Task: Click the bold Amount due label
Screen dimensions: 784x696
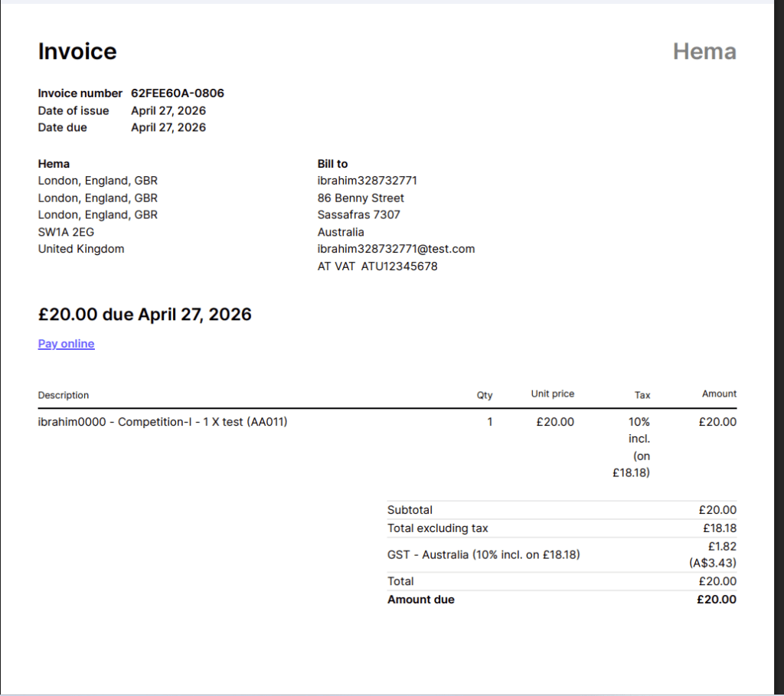Action: pyautogui.click(x=420, y=600)
